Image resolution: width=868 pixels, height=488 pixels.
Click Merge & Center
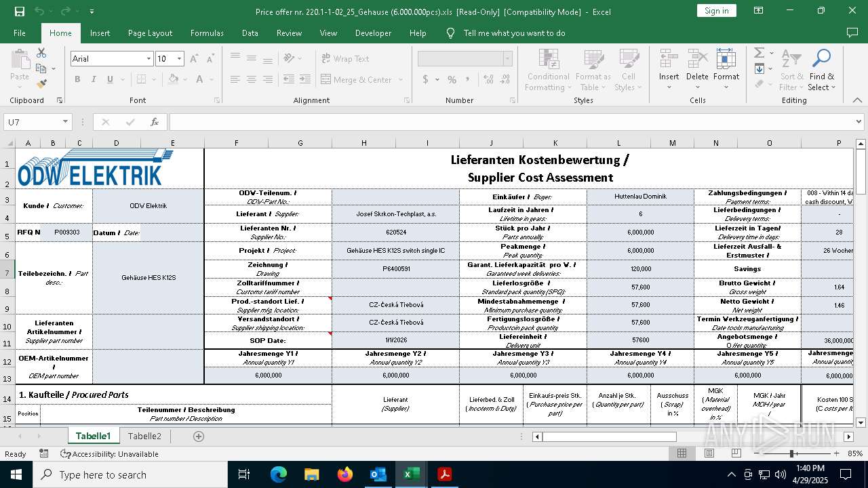click(357, 79)
